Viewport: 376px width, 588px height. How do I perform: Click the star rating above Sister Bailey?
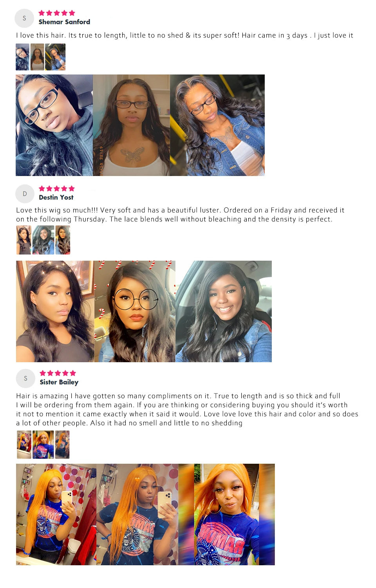[58, 373]
